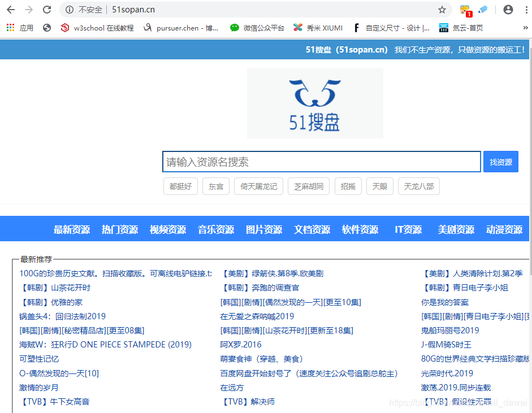Open the 在无爱之森呐喊2019 link

click(257, 316)
